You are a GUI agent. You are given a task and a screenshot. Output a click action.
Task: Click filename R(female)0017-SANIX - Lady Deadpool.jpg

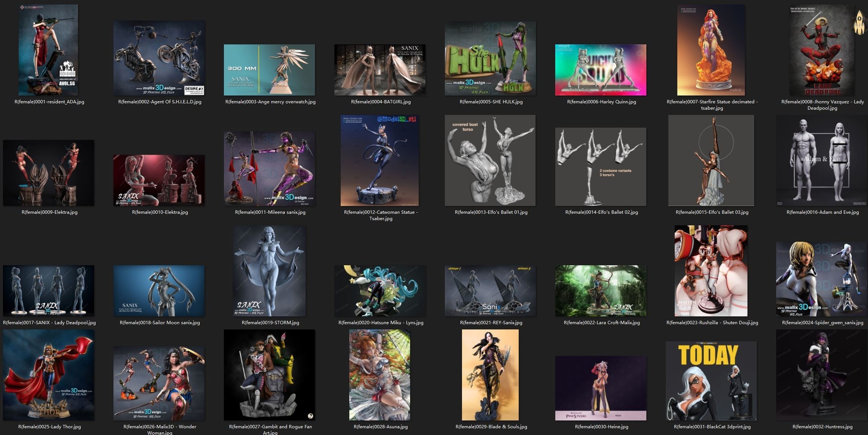(49, 322)
